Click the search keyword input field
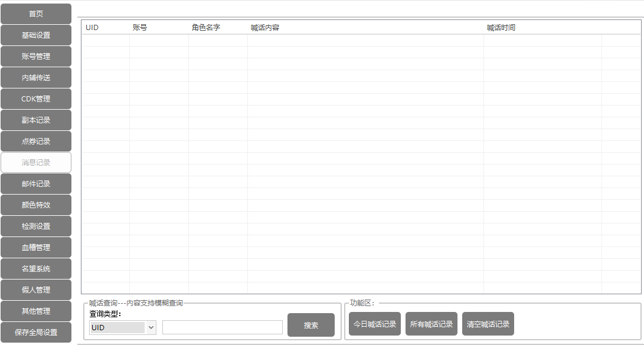This screenshot has width=644, height=355. click(223, 327)
